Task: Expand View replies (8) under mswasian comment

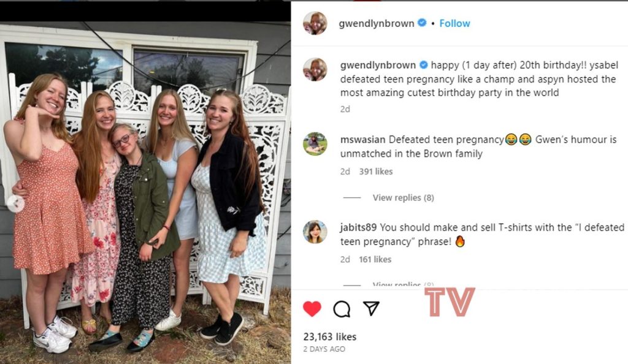Action: click(x=404, y=197)
